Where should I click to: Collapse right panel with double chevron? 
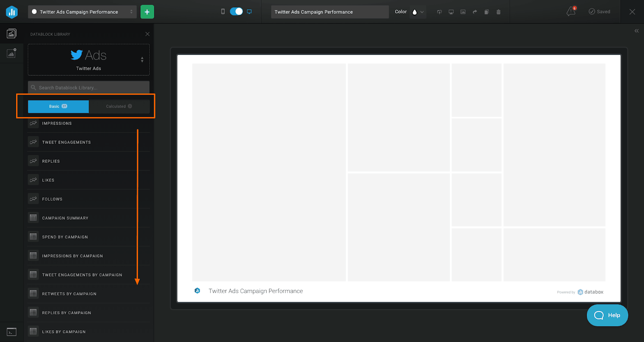636,31
